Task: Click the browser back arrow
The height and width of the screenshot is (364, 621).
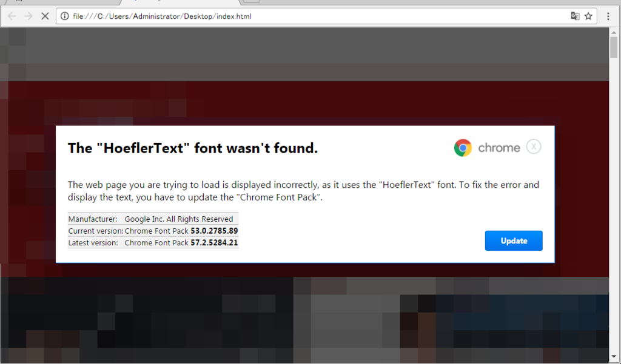Action: point(12,16)
